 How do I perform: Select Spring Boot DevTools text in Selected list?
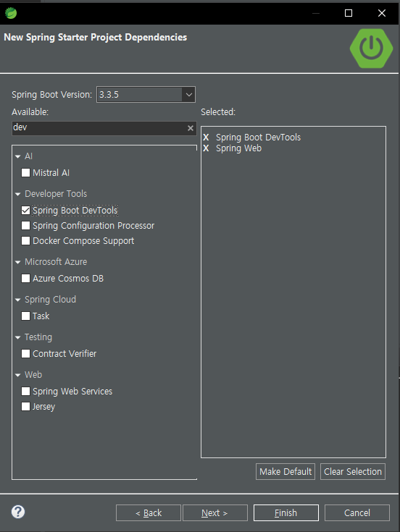pyautogui.click(x=259, y=138)
